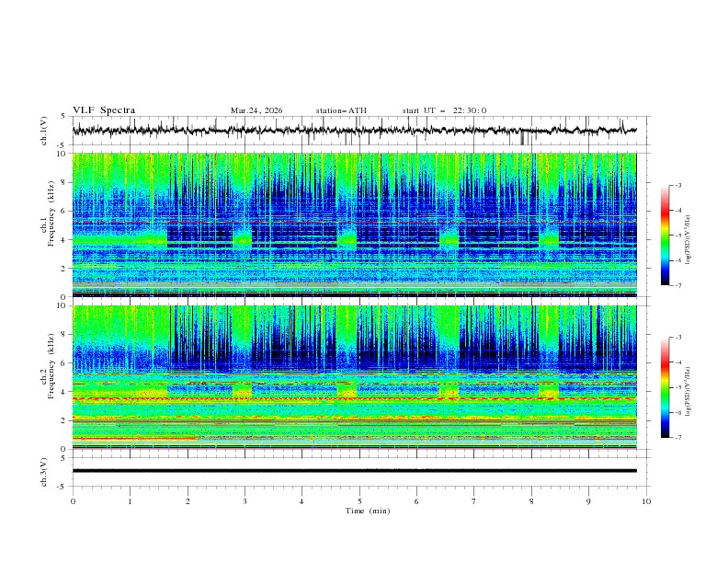Click the ch.1 spectrogram color scale bar

click(x=665, y=235)
